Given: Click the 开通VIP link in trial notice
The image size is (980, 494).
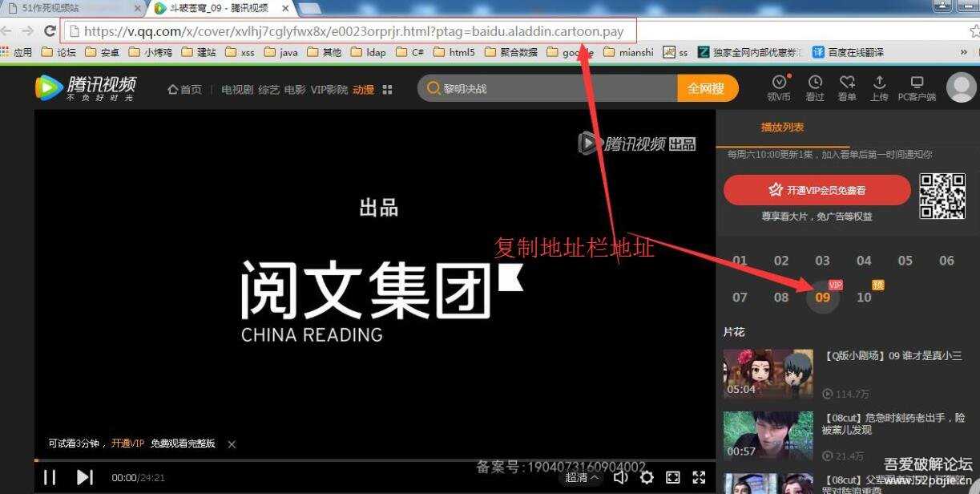Looking at the screenshot, I should (x=128, y=443).
